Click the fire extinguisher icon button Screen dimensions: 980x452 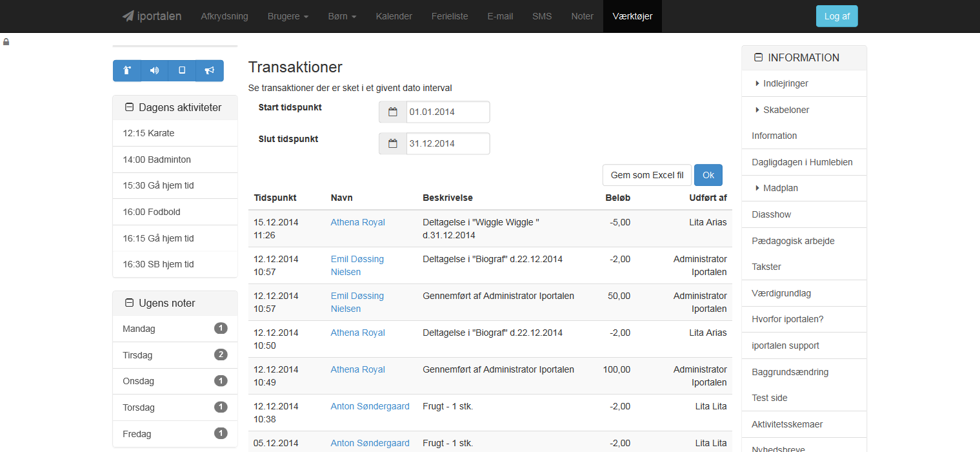click(x=127, y=70)
